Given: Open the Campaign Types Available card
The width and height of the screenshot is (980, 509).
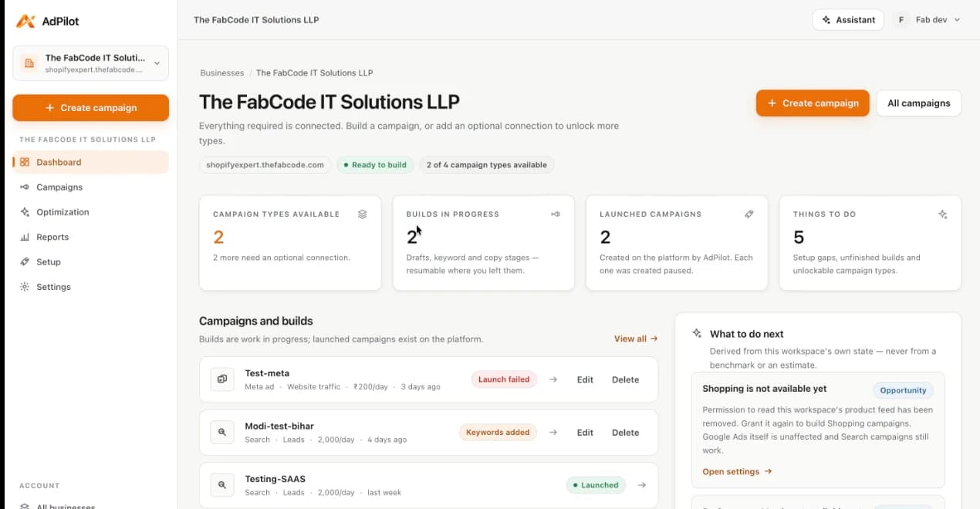Looking at the screenshot, I should (x=290, y=243).
